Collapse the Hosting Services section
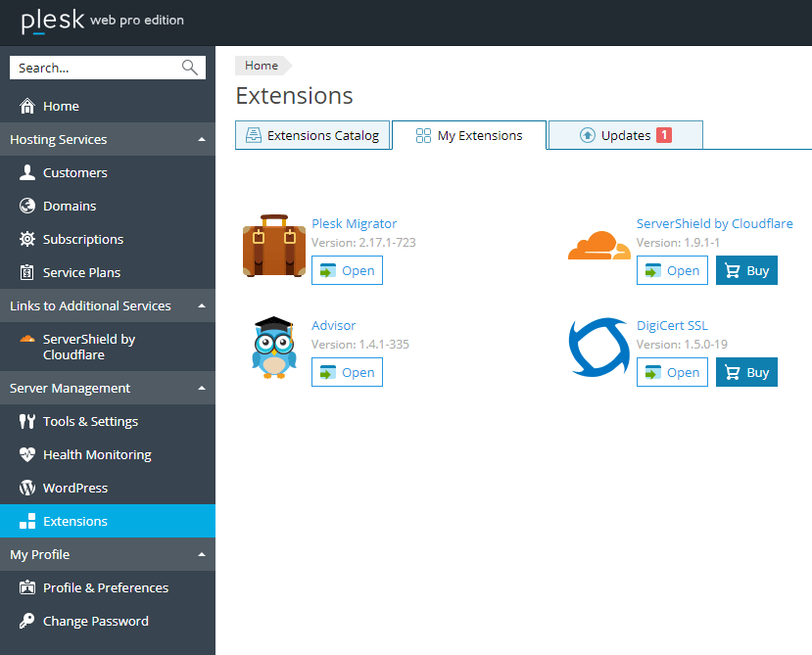The height and width of the screenshot is (655, 812). pyautogui.click(x=202, y=139)
